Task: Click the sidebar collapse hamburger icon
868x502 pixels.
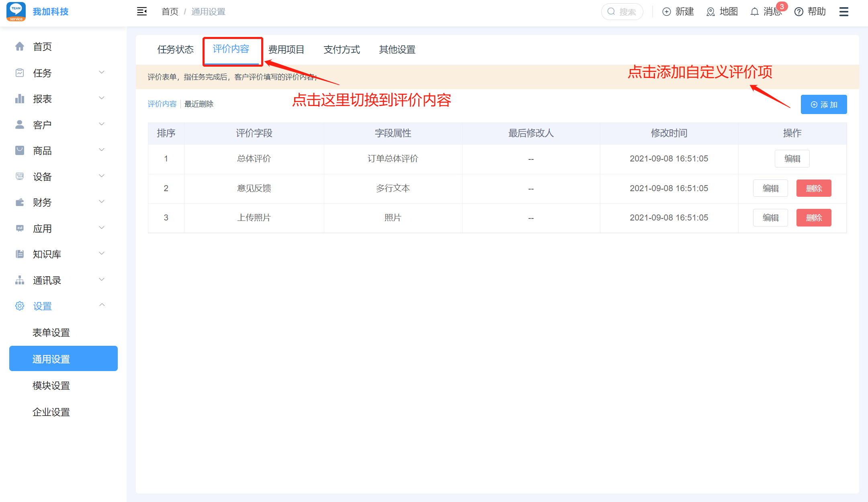Action: 142,12
